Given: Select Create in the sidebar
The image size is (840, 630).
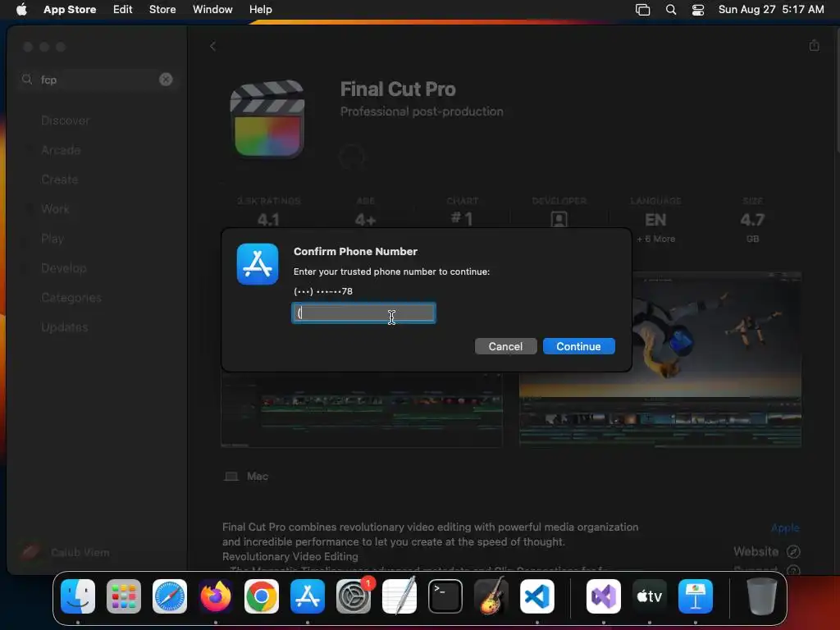Looking at the screenshot, I should pos(59,180).
